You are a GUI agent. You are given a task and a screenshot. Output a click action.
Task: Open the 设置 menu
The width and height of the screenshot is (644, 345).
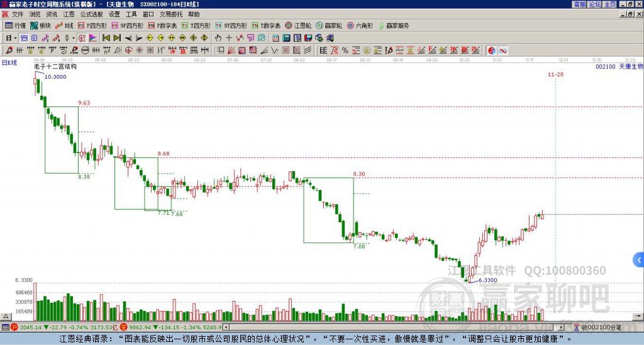point(114,14)
